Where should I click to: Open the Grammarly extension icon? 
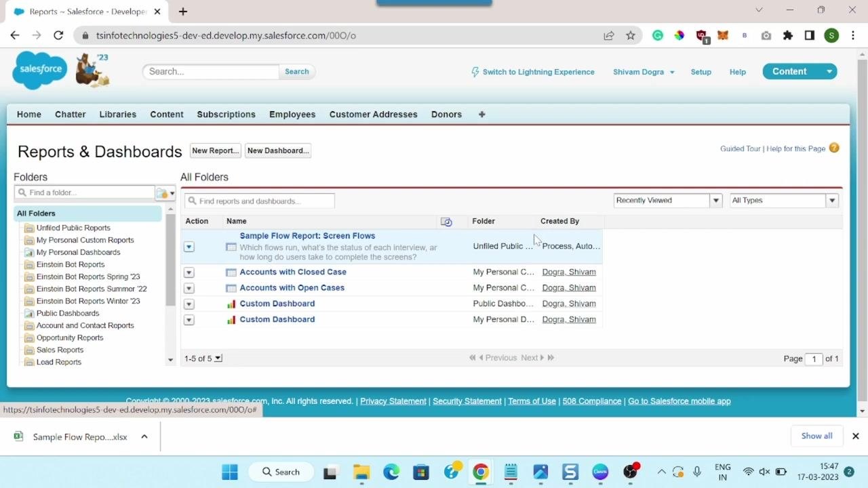(658, 35)
